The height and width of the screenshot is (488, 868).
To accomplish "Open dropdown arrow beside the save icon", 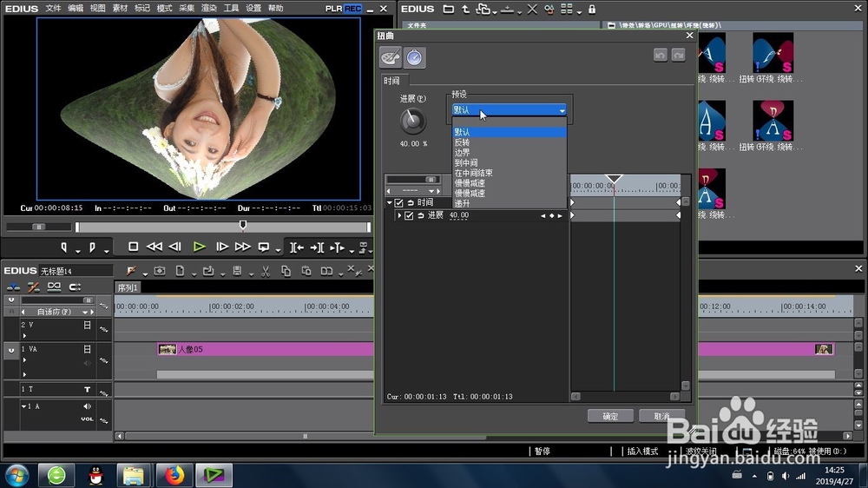I will coord(251,274).
